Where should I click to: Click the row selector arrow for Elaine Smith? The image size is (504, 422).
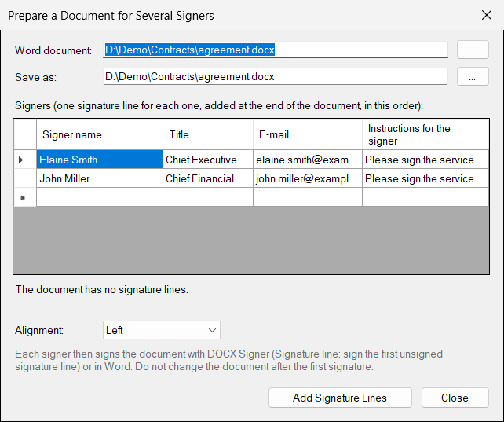pyautogui.click(x=25, y=160)
